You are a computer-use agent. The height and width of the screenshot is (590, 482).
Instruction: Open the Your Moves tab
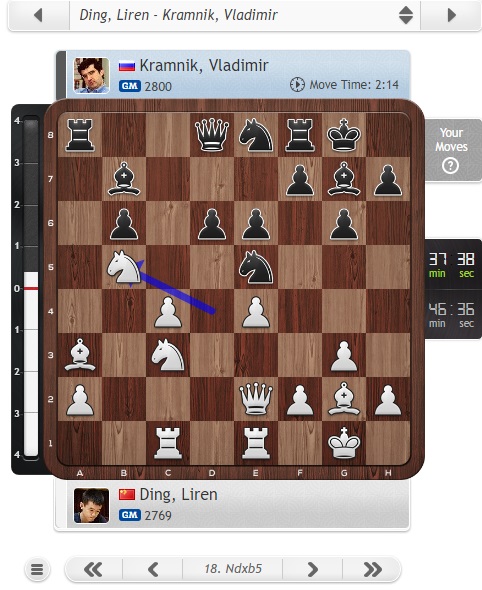(453, 150)
